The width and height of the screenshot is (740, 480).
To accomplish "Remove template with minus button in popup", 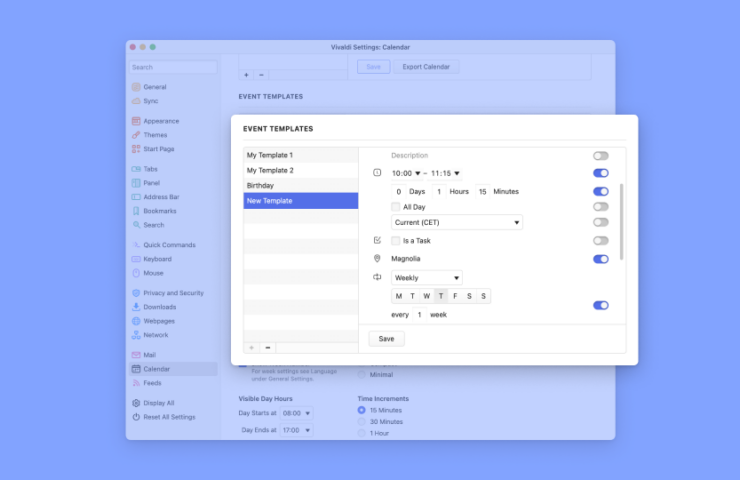I will 268,348.
